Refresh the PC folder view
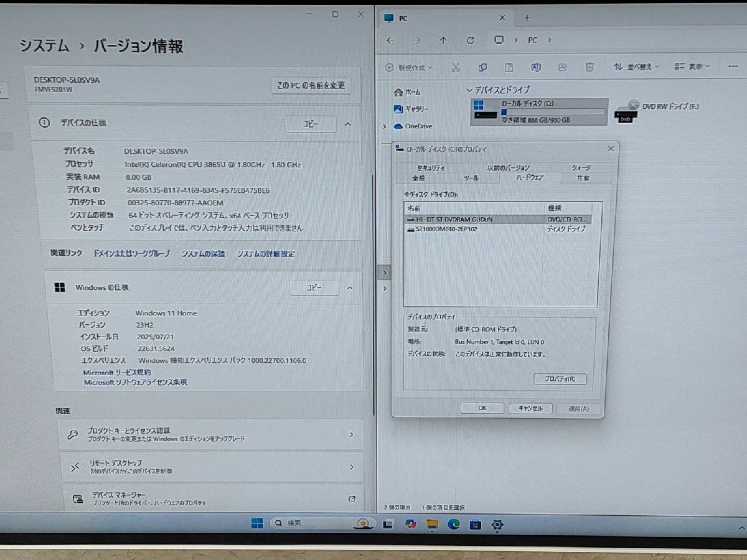The height and width of the screenshot is (560, 747). 470,40
